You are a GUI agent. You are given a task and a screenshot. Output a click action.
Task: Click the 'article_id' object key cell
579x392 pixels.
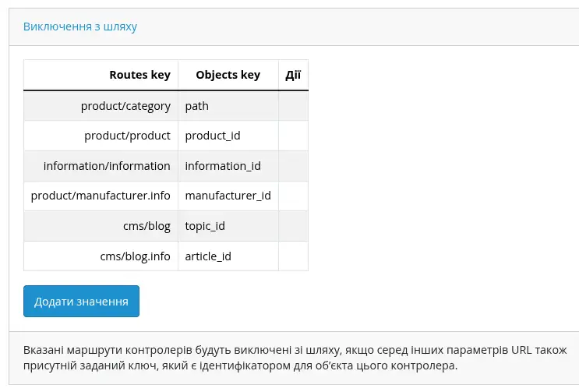coord(208,256)
